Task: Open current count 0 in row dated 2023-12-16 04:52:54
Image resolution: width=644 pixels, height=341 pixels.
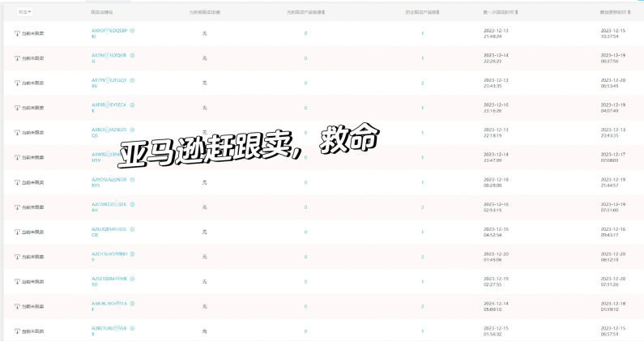Action: pyautogui.click(x=305, y=232)
